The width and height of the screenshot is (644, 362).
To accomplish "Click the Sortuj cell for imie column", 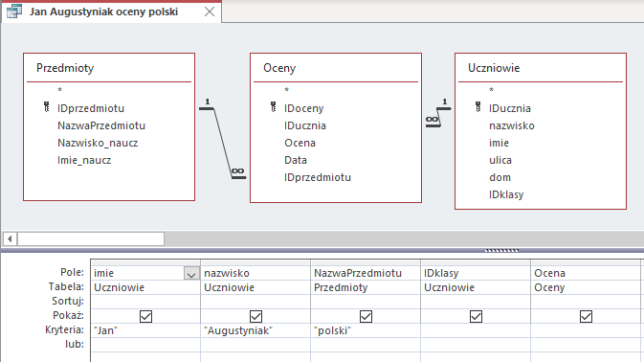I will [x=145, y=302].
